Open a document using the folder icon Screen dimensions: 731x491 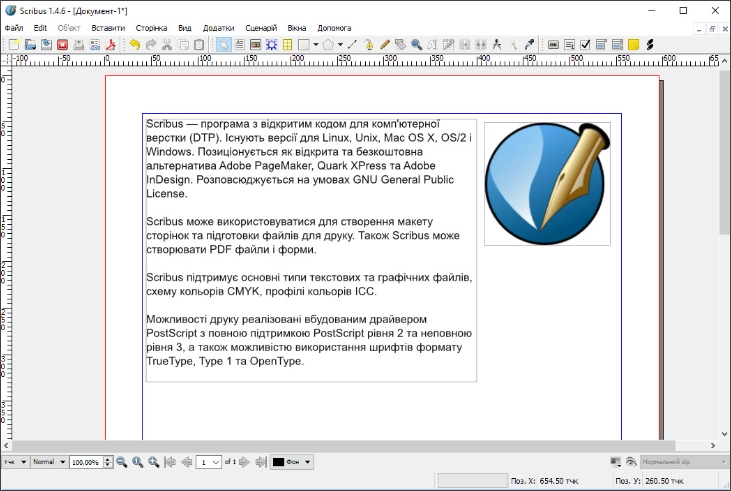[30, 45]
